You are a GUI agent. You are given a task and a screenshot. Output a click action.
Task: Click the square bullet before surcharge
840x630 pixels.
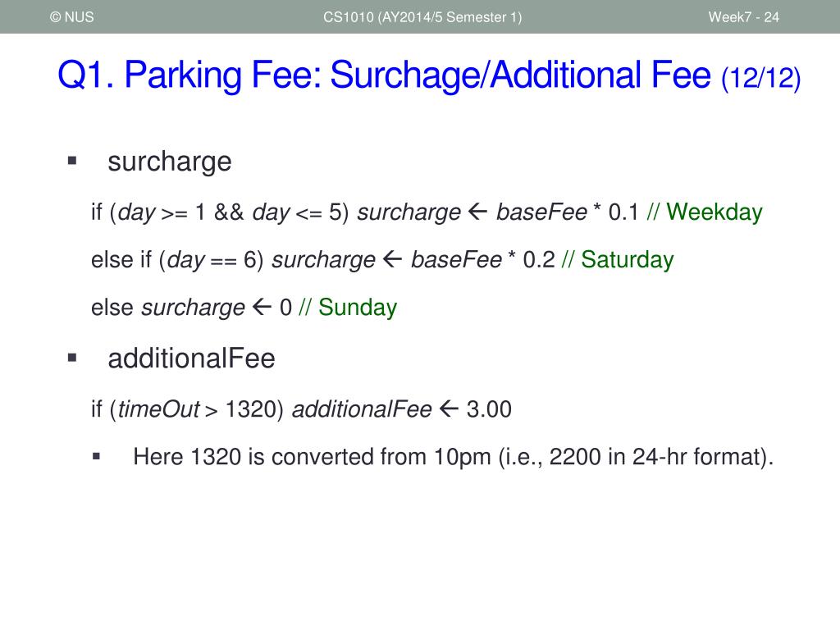(x=72, y=161)
